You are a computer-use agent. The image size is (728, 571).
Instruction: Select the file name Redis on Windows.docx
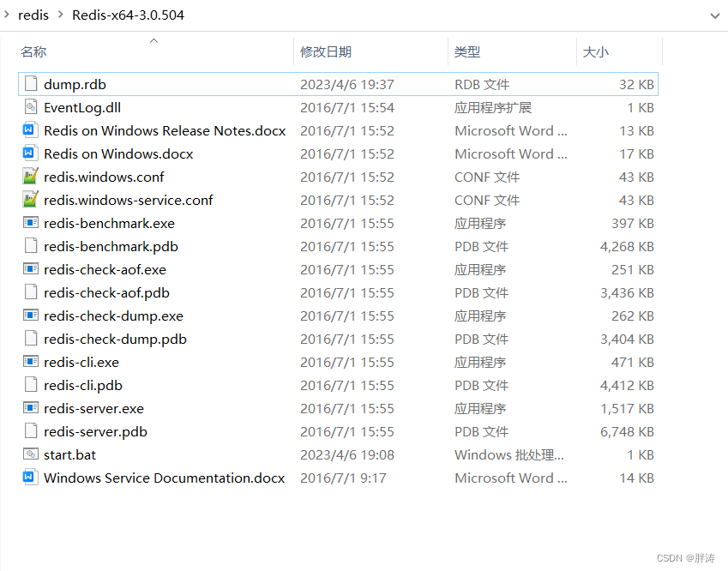click(x=118, y=154)
